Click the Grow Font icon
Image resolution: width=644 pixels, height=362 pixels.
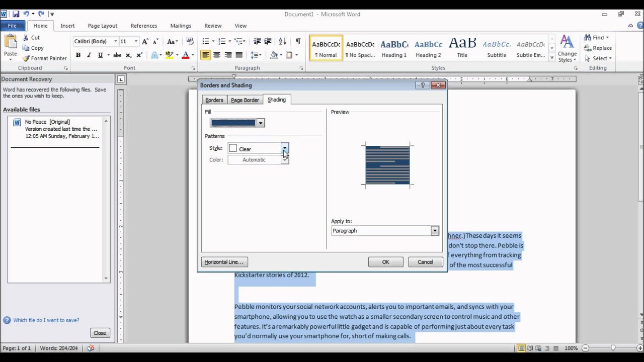[145, 41]
